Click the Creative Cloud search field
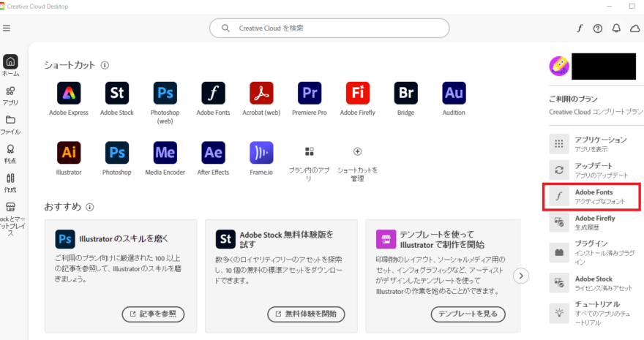644x340 pixels. pos(329,29)
